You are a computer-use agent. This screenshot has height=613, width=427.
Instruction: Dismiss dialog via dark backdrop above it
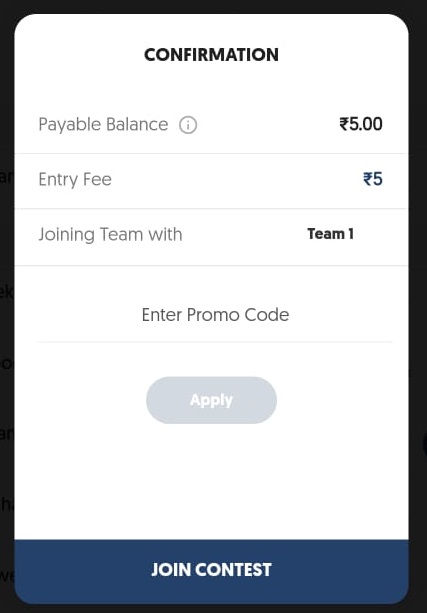214,6
